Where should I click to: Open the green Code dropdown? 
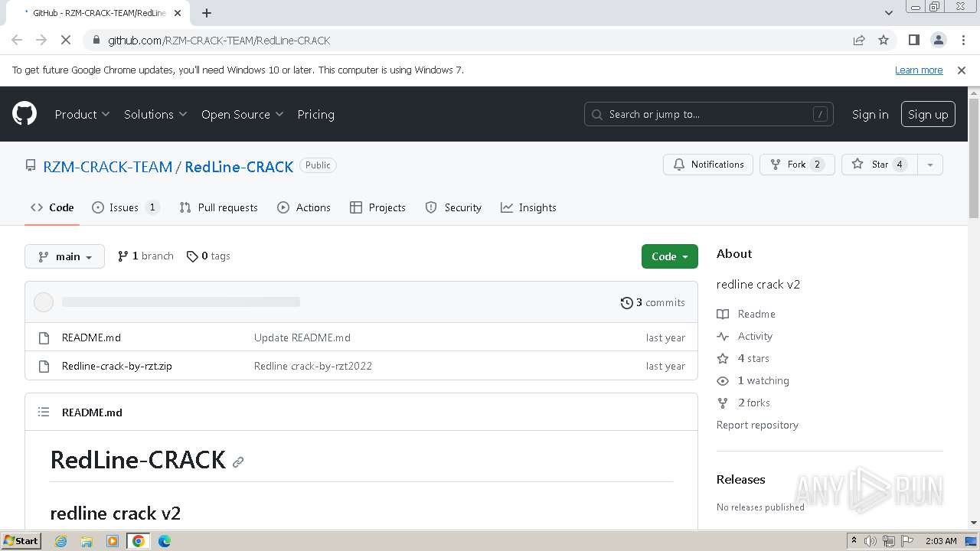[669, 256]
